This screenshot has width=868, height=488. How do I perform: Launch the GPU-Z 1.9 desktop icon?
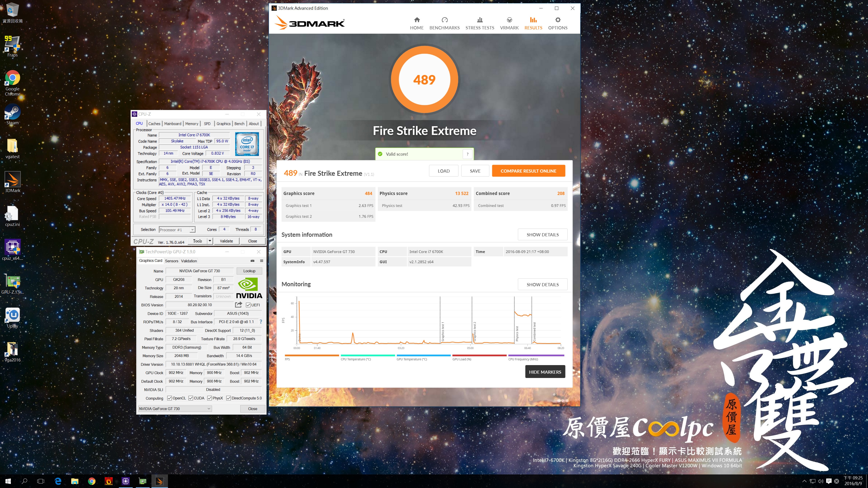12,284
